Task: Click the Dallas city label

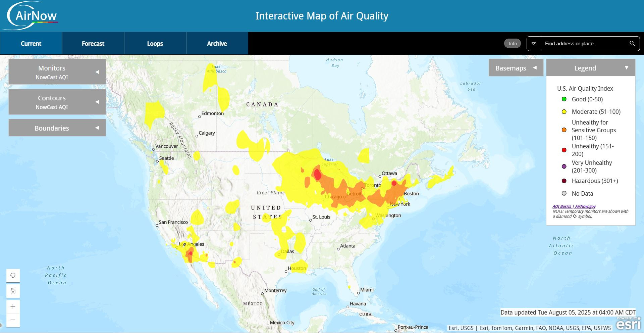Action: point(287,251)
